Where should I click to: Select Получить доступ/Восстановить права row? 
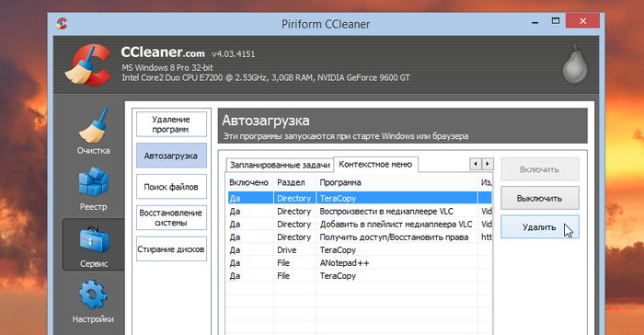(360, 237)
